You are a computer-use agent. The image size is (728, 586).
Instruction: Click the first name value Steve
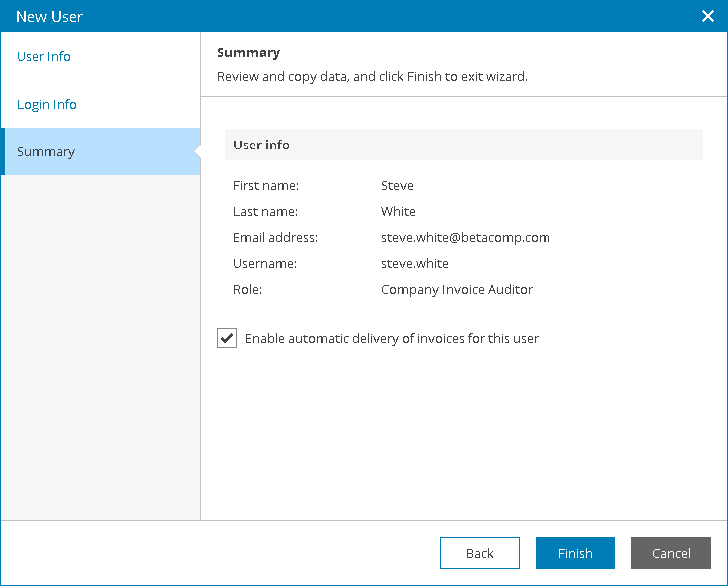397,186
